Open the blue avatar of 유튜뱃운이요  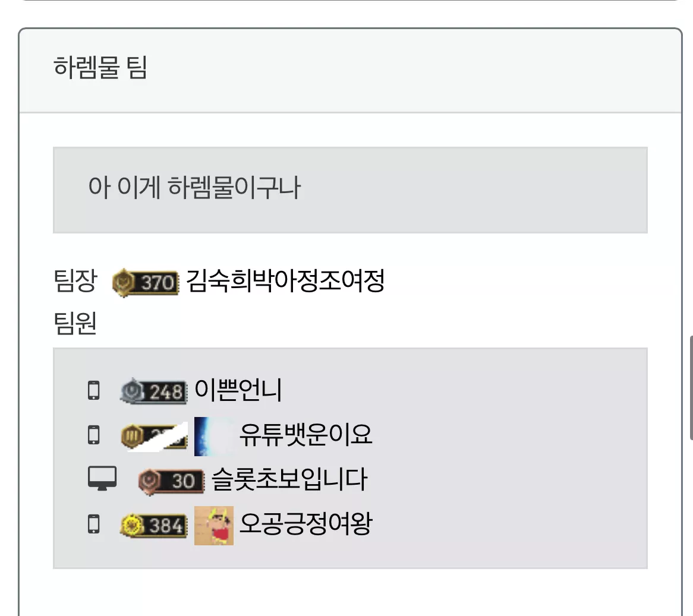(214, 436)
